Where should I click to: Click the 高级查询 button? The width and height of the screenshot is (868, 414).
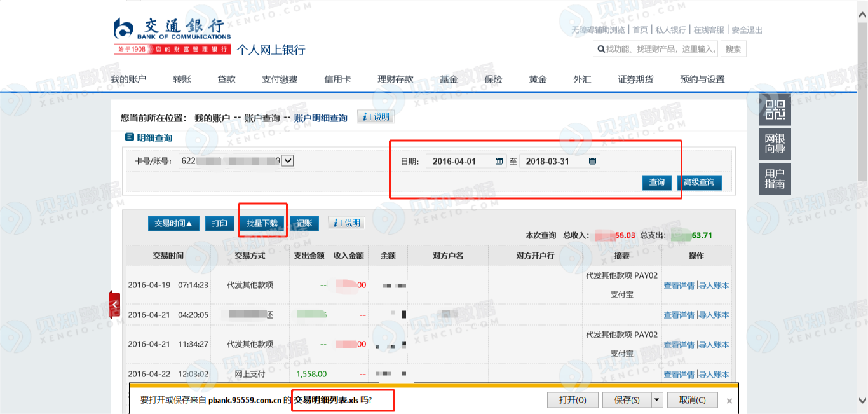pos(699,183)
